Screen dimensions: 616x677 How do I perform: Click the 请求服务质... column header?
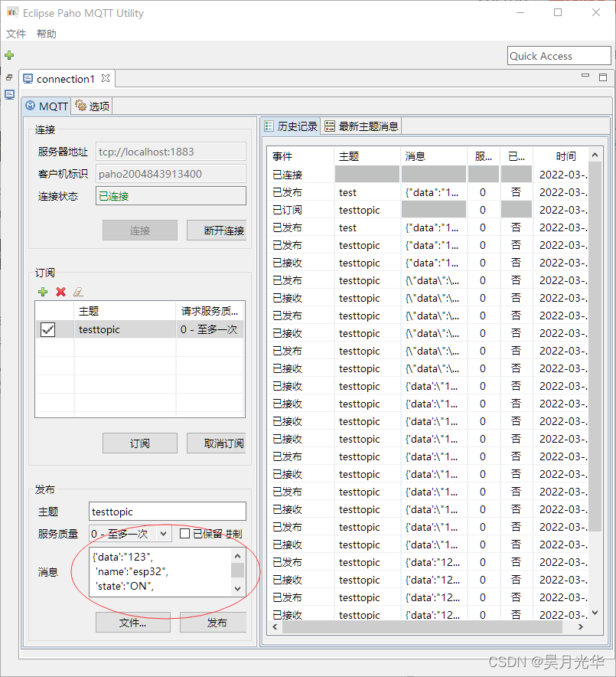pyautogui.click(x=210, y=311)
